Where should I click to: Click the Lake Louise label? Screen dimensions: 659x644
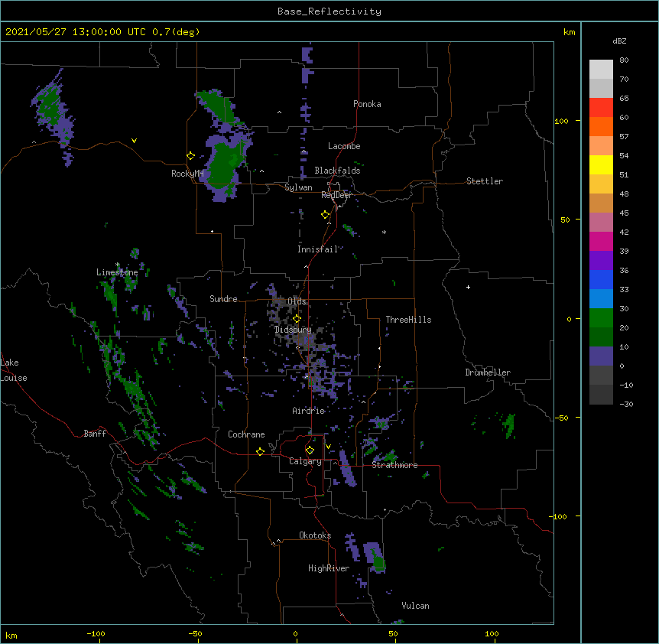tap(14, 370)
